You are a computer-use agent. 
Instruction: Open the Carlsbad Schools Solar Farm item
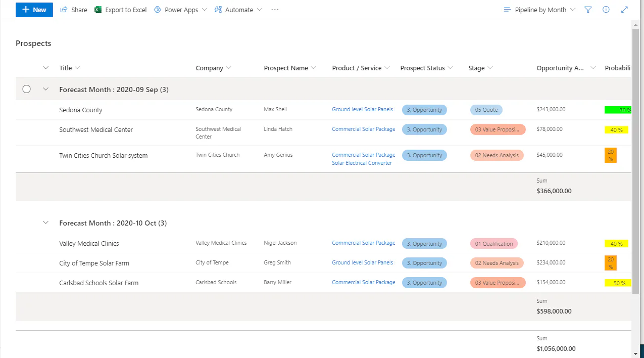point(98,283)
